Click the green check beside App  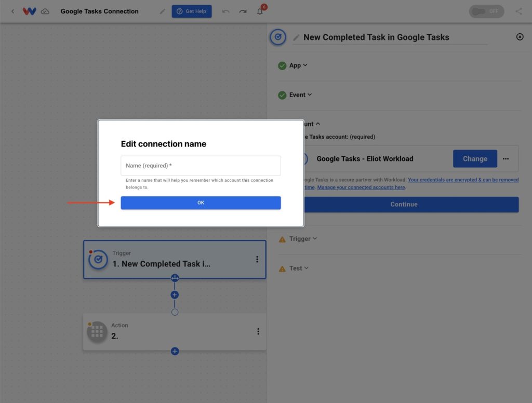[x=282, y=65]
